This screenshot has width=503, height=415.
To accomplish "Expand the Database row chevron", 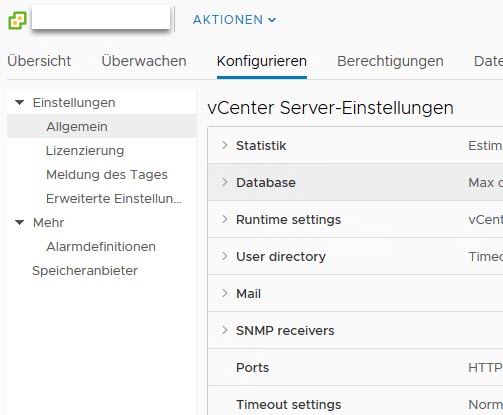I will 225,182.
